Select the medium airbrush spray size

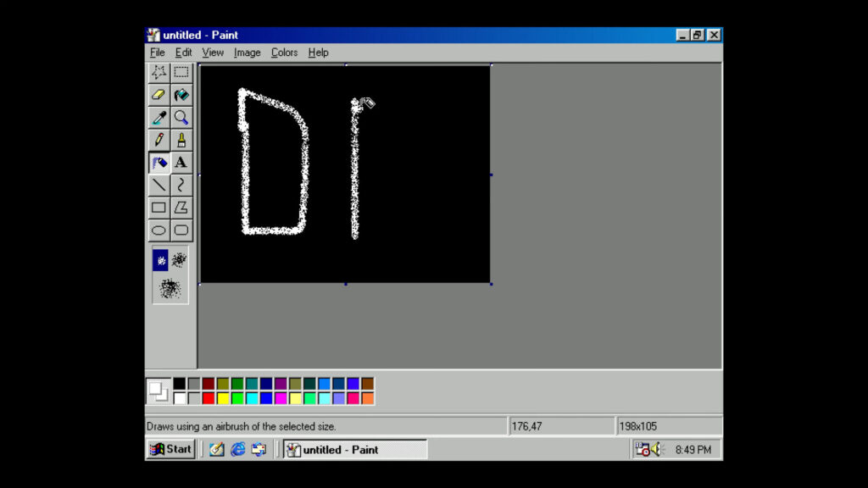click(180, 260)
